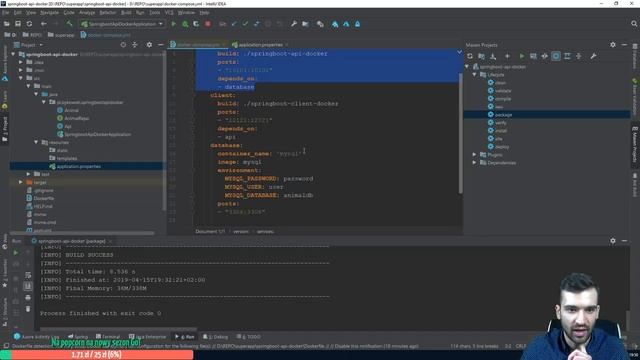Collapse the springboot-api-docker project root
This screenshot has width=640, height=360.
click(13, 54)
